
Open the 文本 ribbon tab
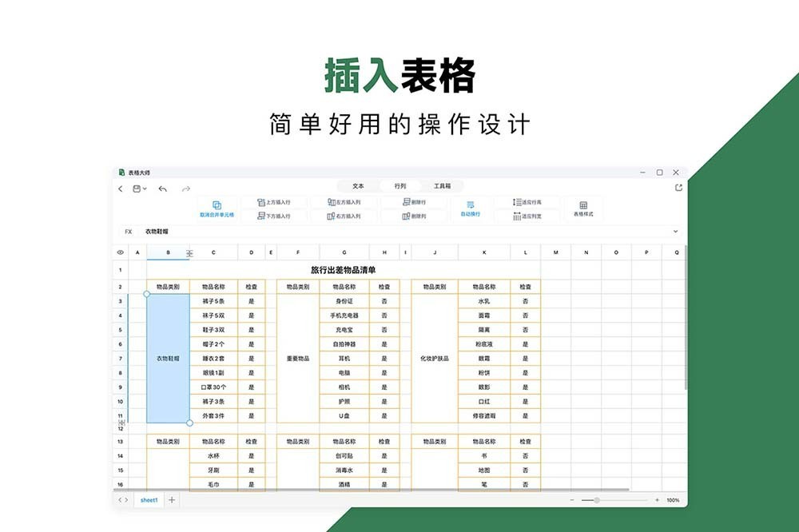point(359,185)
